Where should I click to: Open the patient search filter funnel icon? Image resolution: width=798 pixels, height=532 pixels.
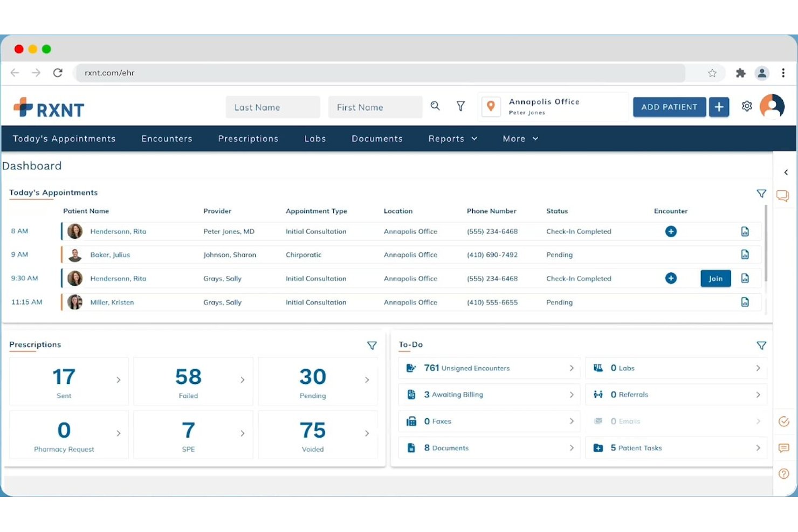(x=460, y=106)
